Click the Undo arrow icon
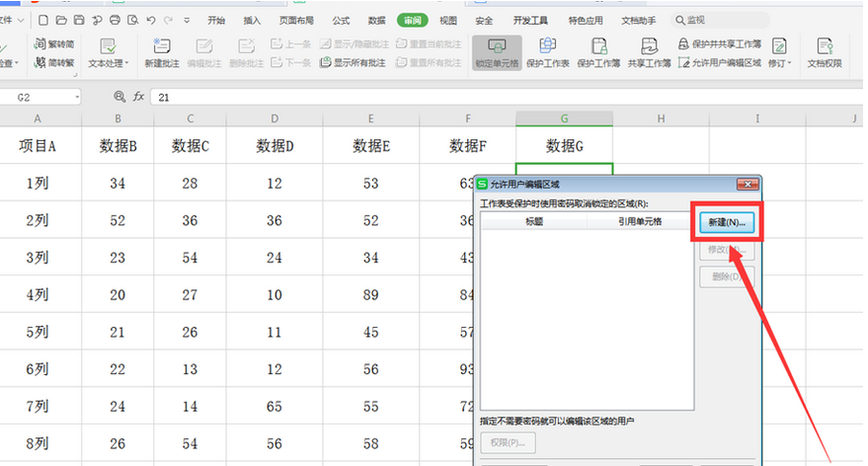Viewport: 868px width, 466px height. click(x=150, y=21)
